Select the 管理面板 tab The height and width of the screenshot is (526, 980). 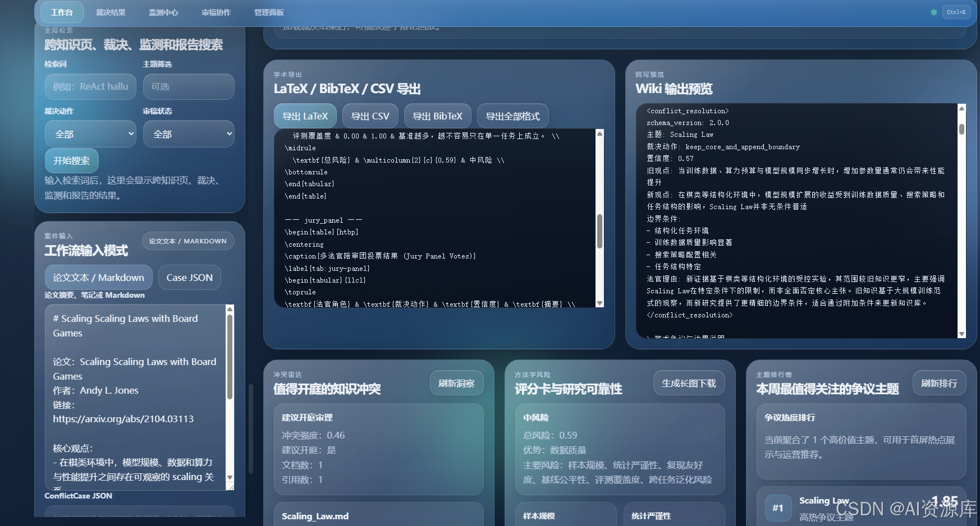coord(269,12)
